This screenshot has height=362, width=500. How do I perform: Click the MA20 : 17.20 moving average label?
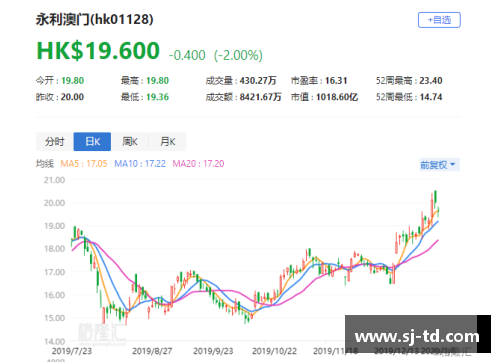198,164
